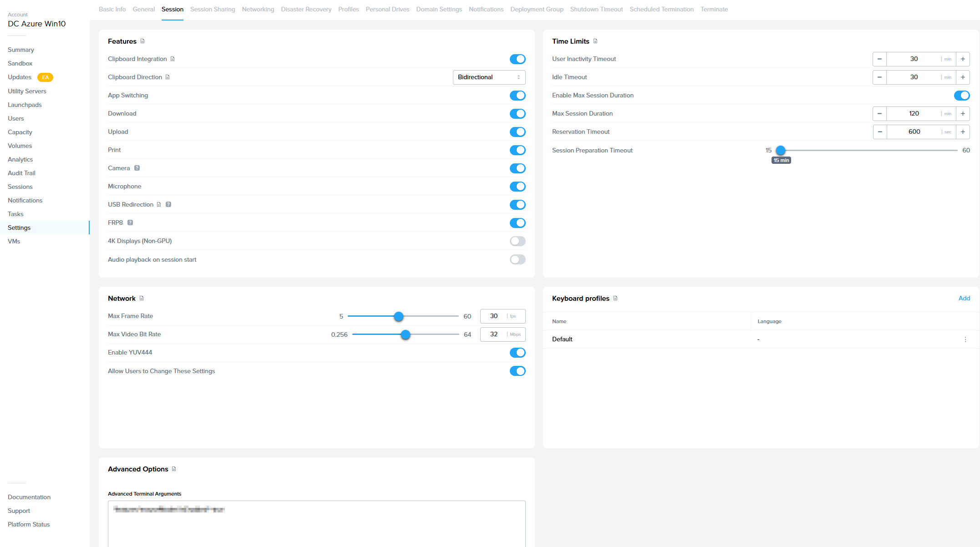Click the Clipboard Integration doc icon
The height and width of the screenshot is (547, 980).
pyautogui.click(x=173, y=59)
